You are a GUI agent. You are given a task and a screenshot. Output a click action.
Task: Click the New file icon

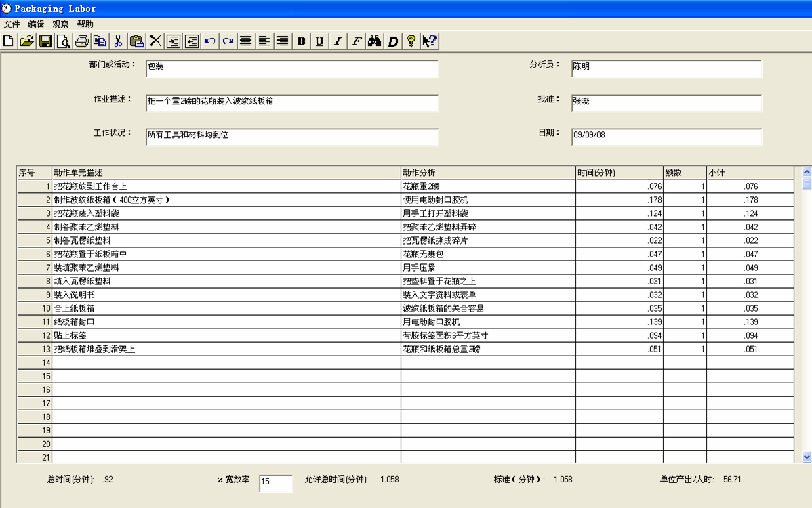click(9, 41)
